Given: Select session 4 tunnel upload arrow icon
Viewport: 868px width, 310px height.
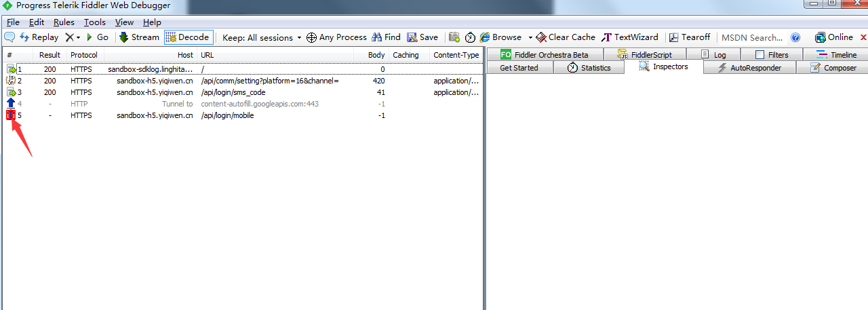Looking at the screenshot, I should click(11, 104).
